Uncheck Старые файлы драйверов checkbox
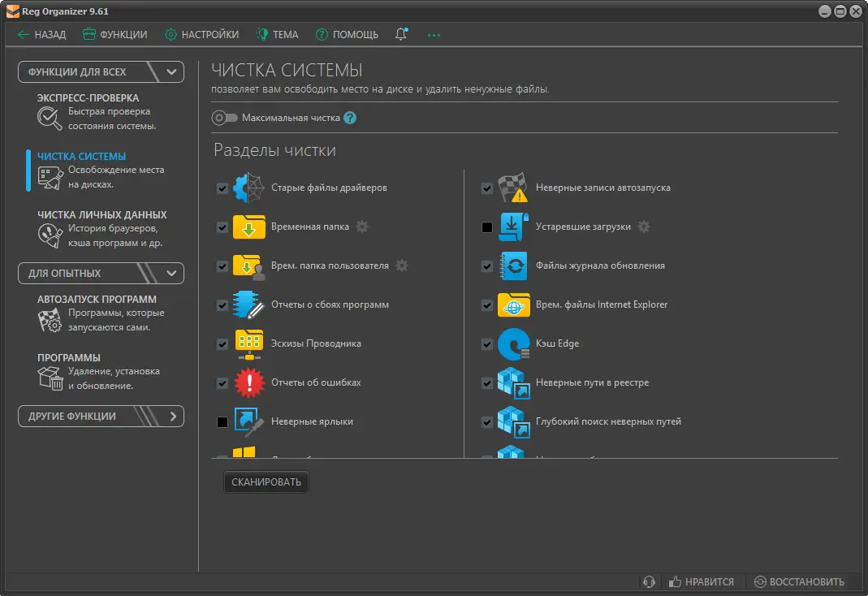This screenshot has width=868, height=596. 222,188
